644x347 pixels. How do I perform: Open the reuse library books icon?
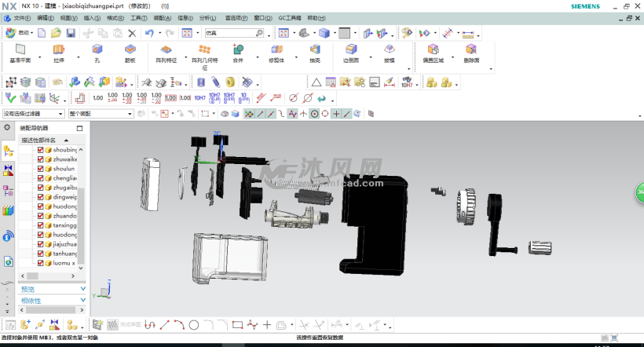8,211
